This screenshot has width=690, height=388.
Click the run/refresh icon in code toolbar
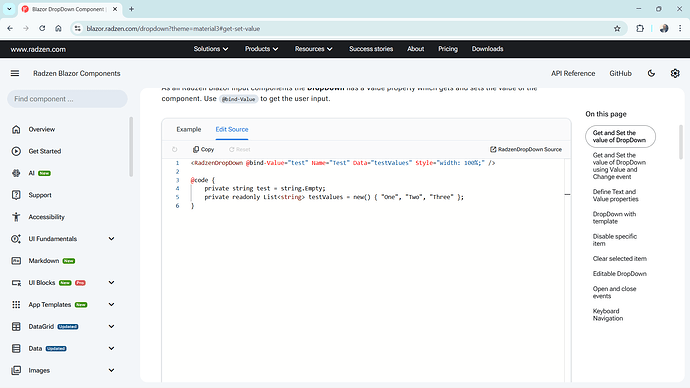coord(175,150)
